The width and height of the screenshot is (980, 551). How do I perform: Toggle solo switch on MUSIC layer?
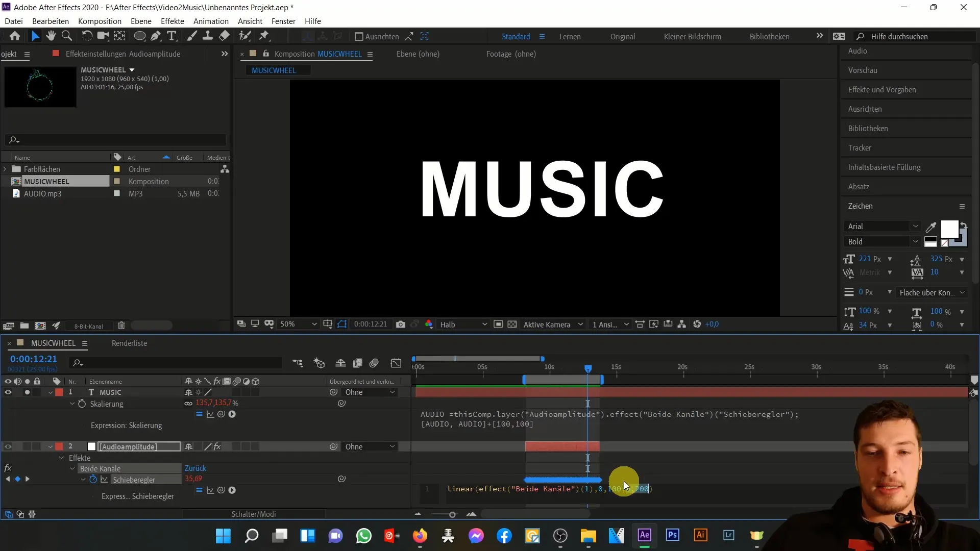tap(27, 392)
